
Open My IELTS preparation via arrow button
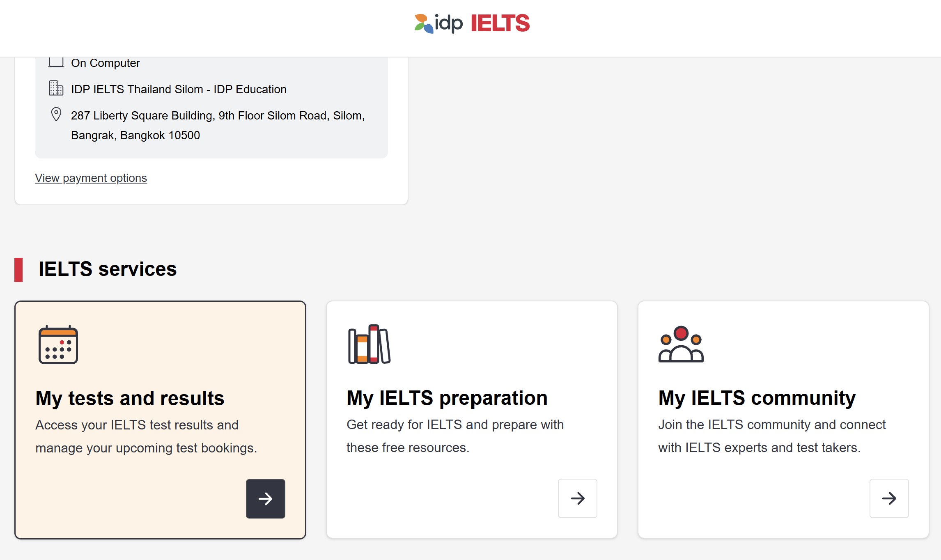click(577, 498)
